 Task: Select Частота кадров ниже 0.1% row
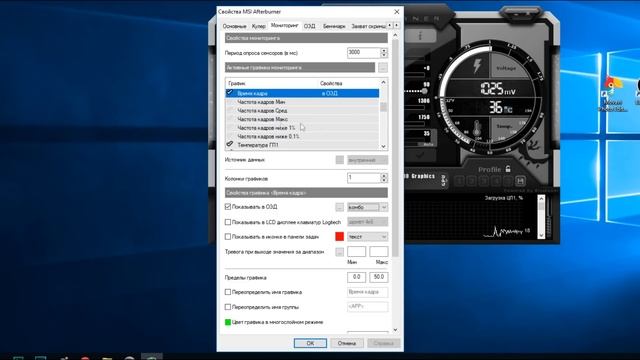(302, 136)
